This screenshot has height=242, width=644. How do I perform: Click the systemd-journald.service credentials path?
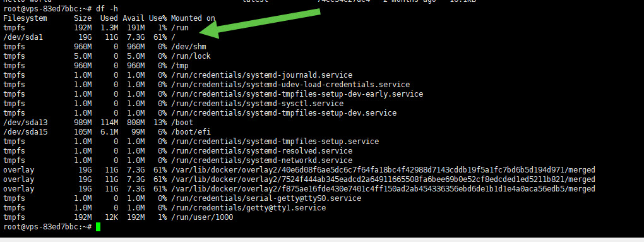click(x=261, y=75)
